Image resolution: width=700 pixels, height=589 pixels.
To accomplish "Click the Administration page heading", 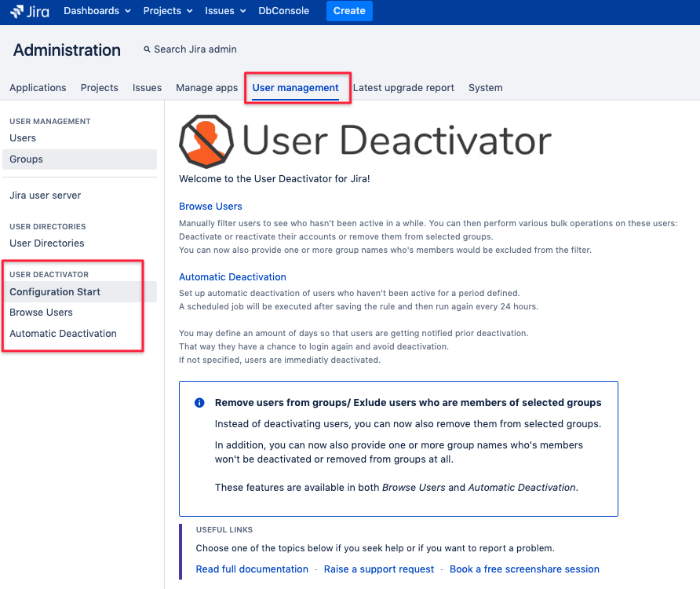I will [x=67, y=50].
